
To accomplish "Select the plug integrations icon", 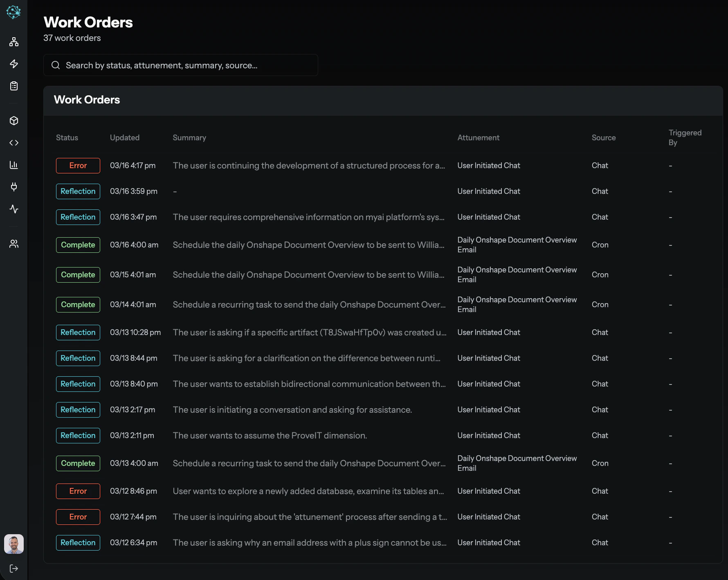I will pyautogui.click(x=14, y=187).
